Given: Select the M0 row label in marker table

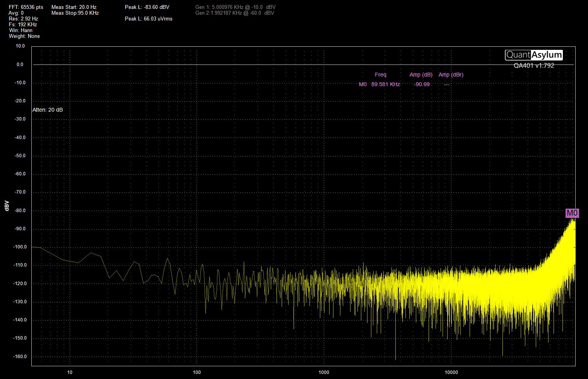Looking at the screenshot, I should (362, 84).
